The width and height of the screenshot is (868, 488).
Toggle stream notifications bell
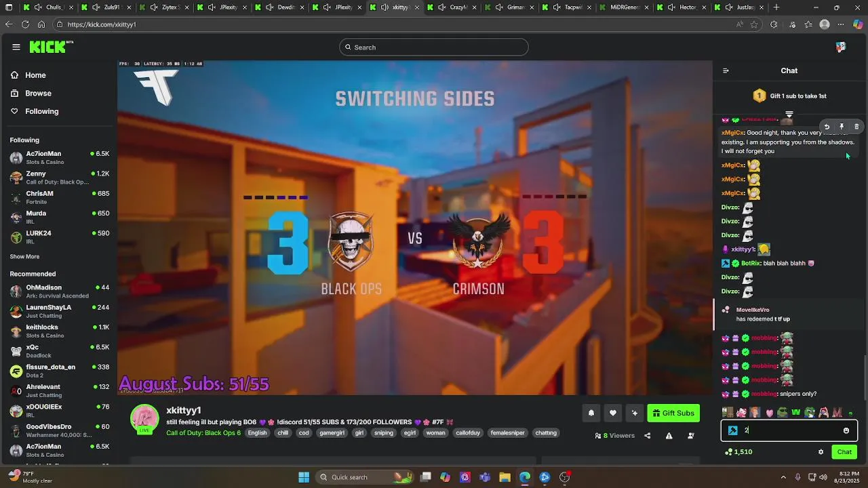[x=591, y=413]
